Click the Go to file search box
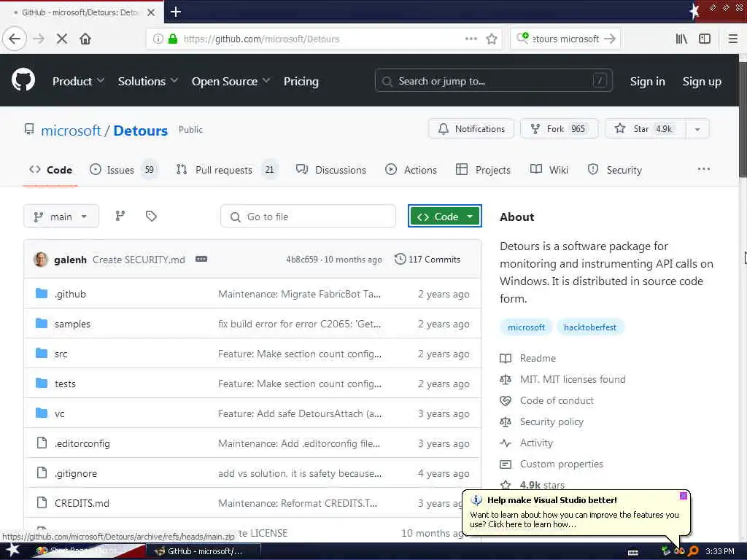The width and height of the screenshot is (747, 560). click(309, 217)
